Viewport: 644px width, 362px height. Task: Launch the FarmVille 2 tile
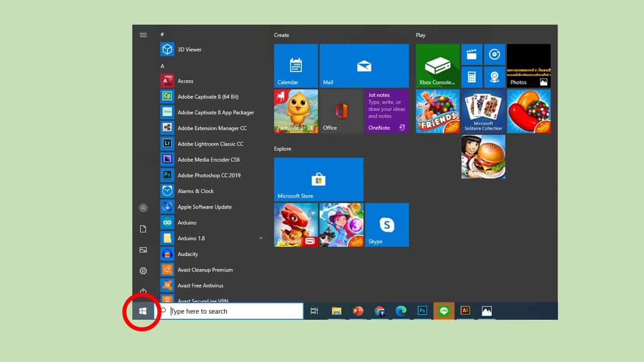click(x=296, y=111)
